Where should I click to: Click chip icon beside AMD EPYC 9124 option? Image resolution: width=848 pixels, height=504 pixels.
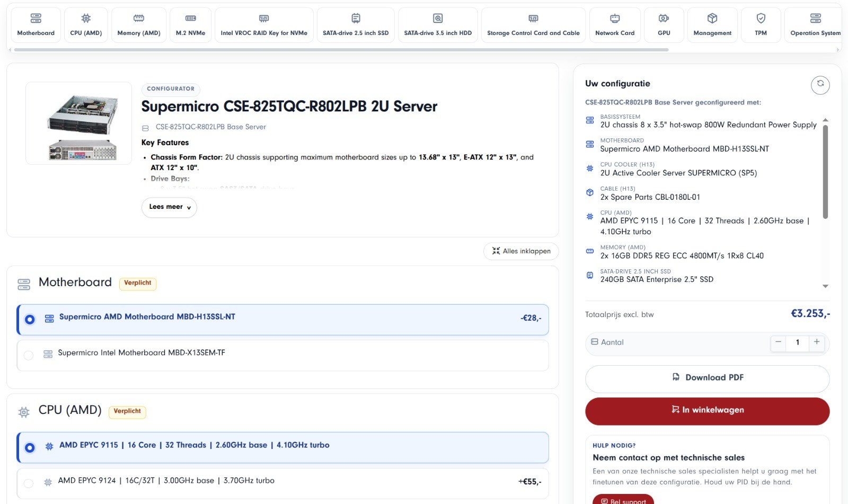click(48, 482)
